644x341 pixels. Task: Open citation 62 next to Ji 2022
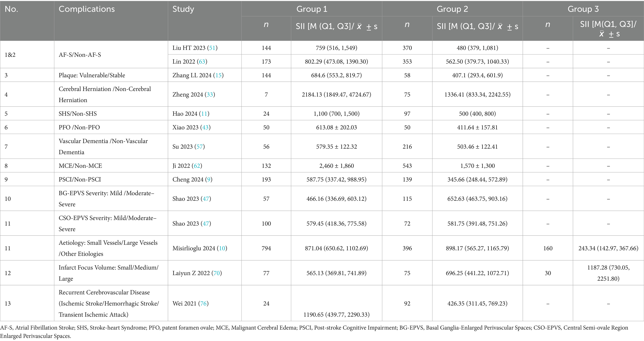click(197, 166)
